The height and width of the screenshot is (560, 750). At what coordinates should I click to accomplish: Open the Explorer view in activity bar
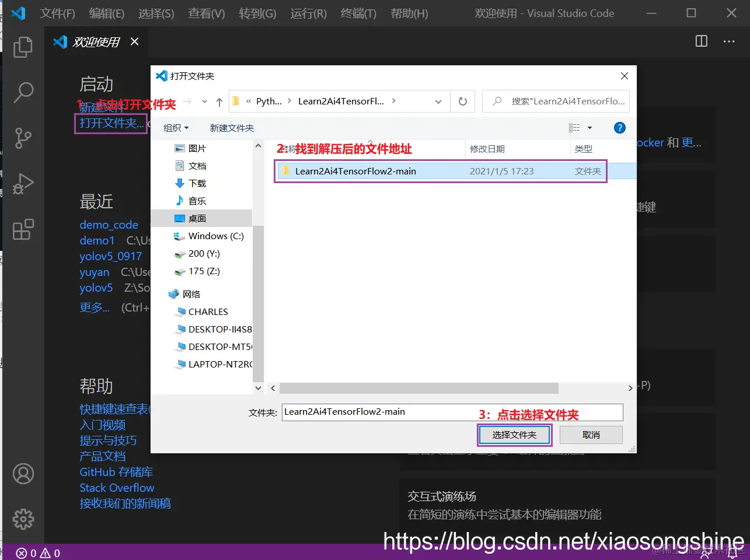click(x=23, y=47)
